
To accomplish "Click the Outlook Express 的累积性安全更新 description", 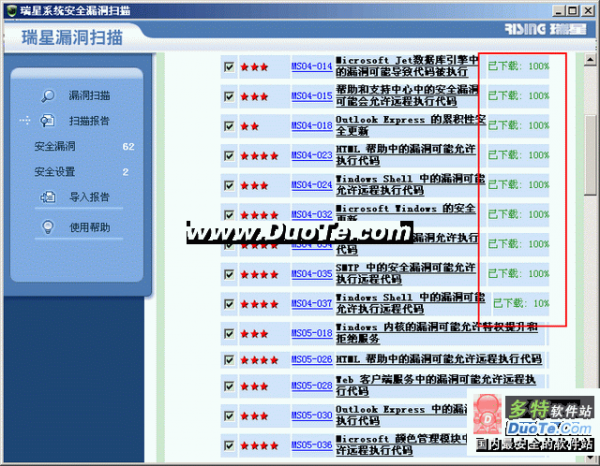I will [x=411, y=125].
